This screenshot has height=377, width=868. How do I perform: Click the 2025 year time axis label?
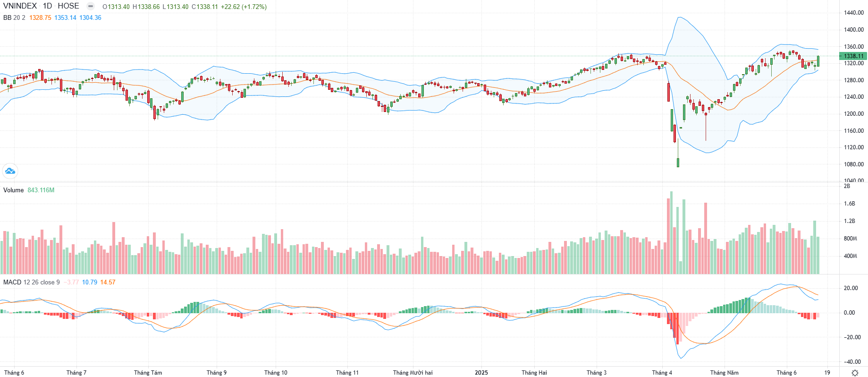tap(481, 373)
